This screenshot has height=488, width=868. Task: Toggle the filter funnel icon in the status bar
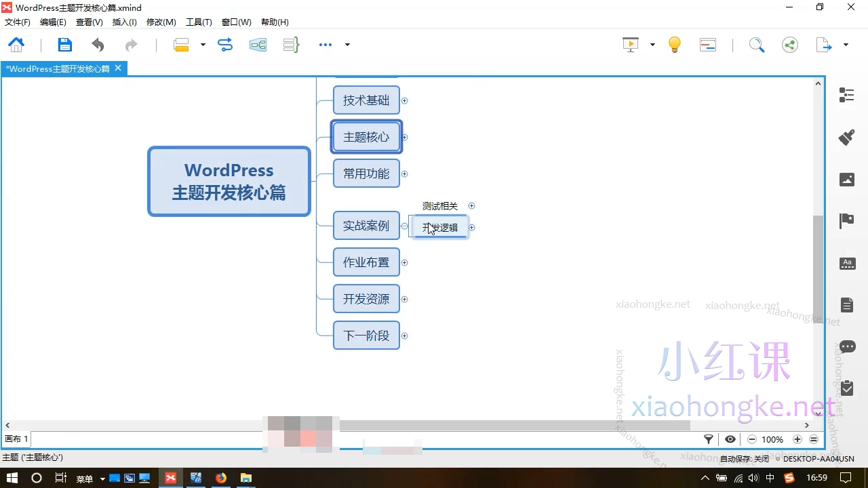pyautogui.click(x=709, y=439)
